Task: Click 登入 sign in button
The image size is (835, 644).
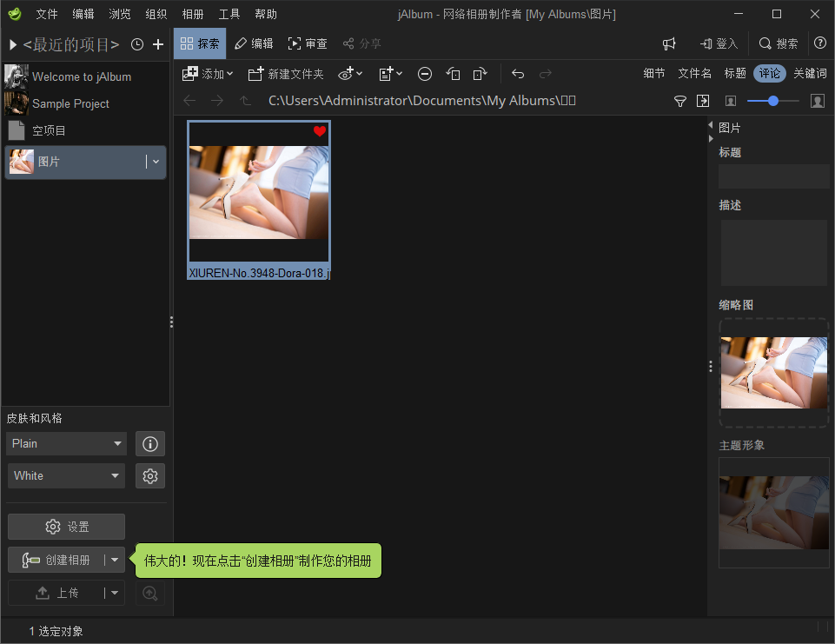Action: point(719,43)
